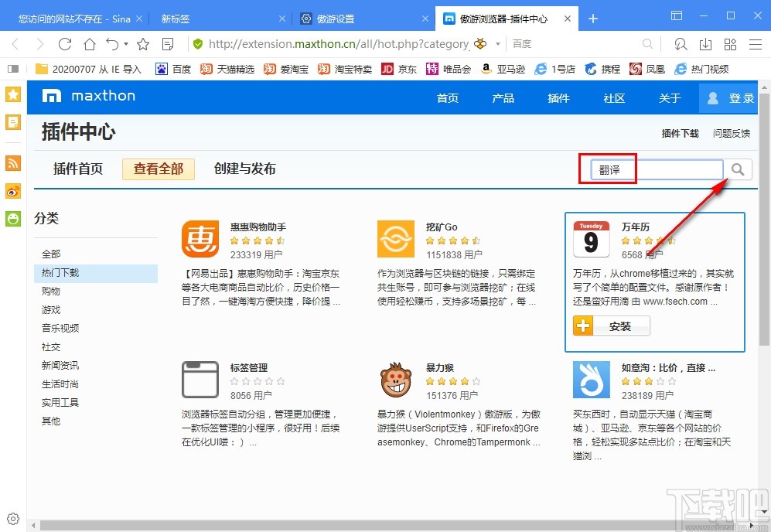Select the 音乐视频 category
The width and height of the screenshot is (771, 532).
[60, 328]
